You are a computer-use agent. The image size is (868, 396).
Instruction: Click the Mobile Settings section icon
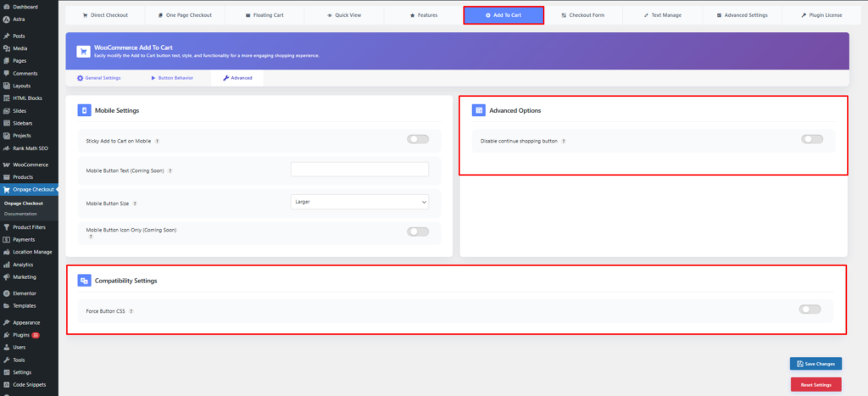click(x=84, y=110)
